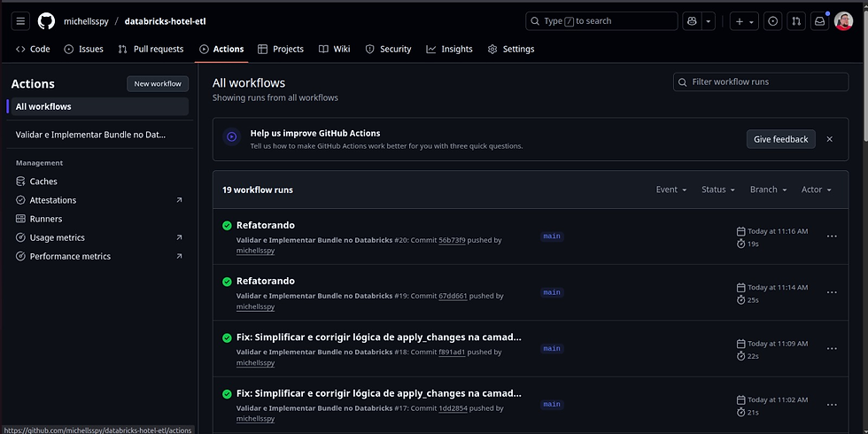Expand the Event filter dropdown

click(x=671, y=190)
